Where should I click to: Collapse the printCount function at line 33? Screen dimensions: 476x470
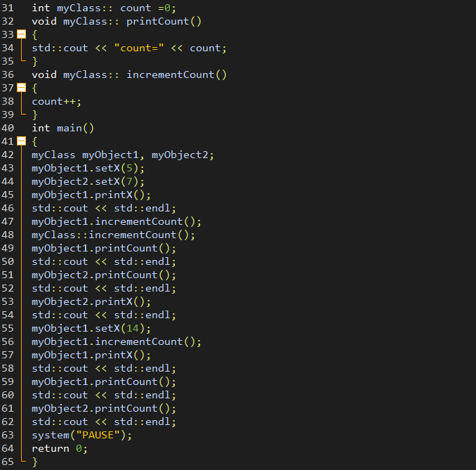pos(21,34)
